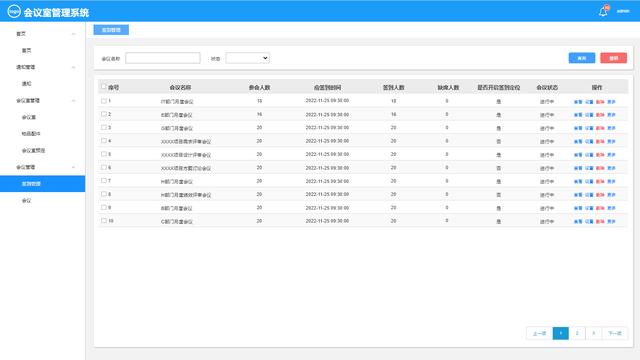Click the 缺席人数 column header

[x=448, y=87]
